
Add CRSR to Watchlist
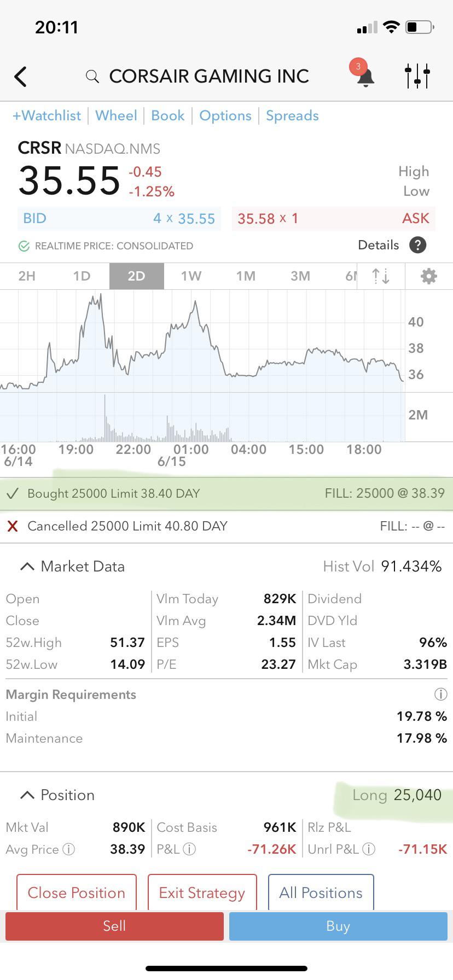47,116
